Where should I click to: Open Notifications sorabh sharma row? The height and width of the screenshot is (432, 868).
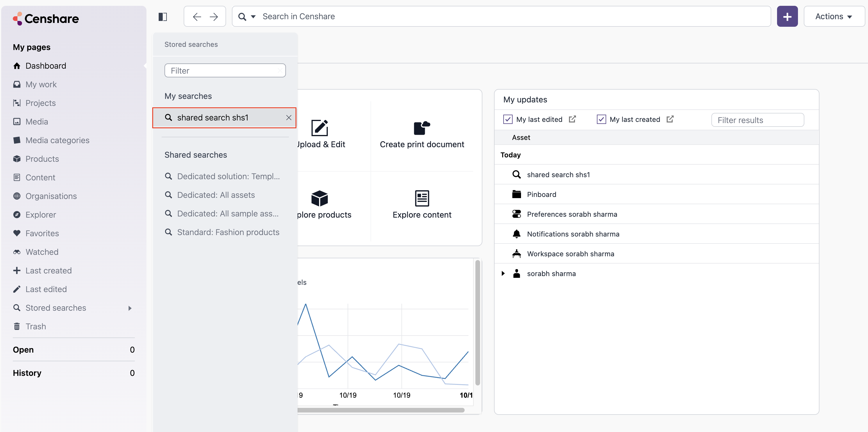(656, 234)
